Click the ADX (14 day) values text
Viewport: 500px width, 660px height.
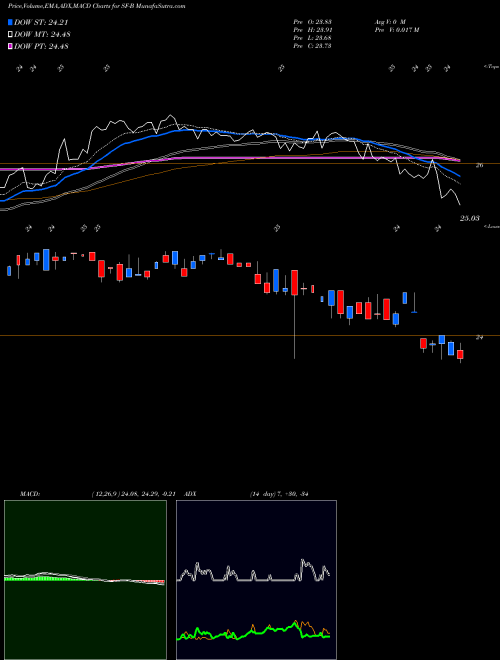point(279,494)
